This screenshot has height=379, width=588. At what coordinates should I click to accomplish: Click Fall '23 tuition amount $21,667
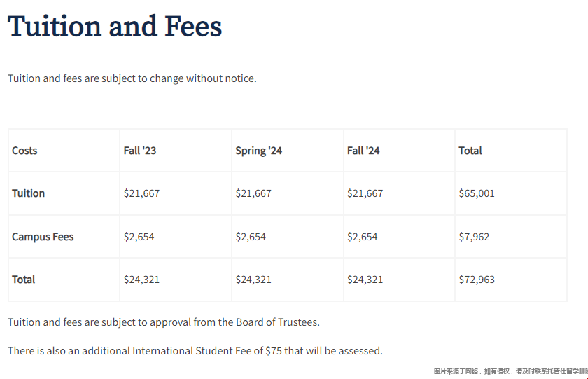pyautogui.click(x=141, y=193)
